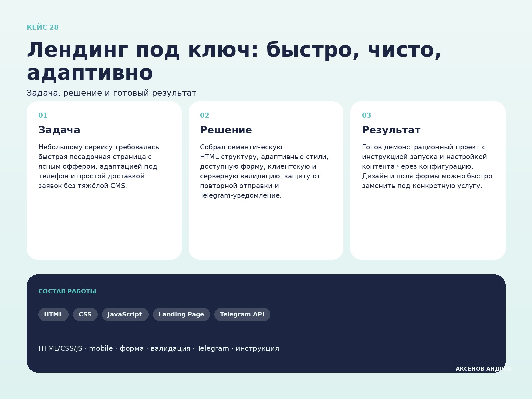Viewport: 532px width, 399px height.
Task: Click paragraph starting 'Собрал семантическую'
Action: pos(264,171)
